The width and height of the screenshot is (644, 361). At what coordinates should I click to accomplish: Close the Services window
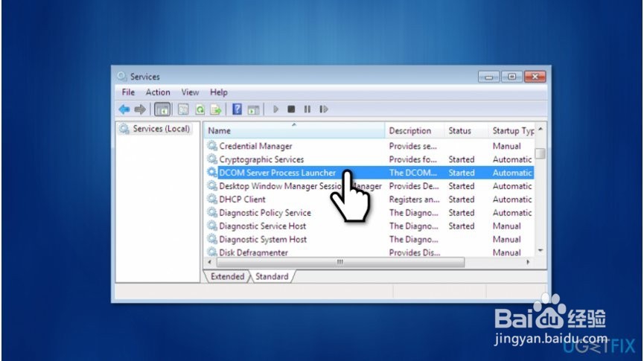535,77
